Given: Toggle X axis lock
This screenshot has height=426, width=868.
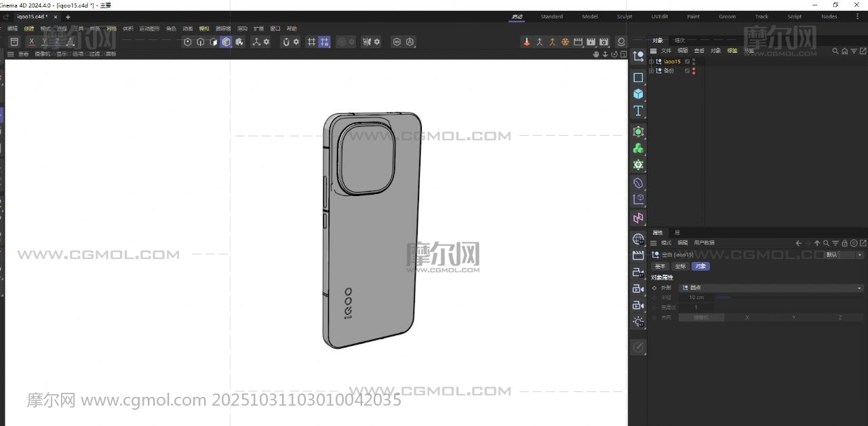Looking at the screenshot, I should tap(31, 42).
